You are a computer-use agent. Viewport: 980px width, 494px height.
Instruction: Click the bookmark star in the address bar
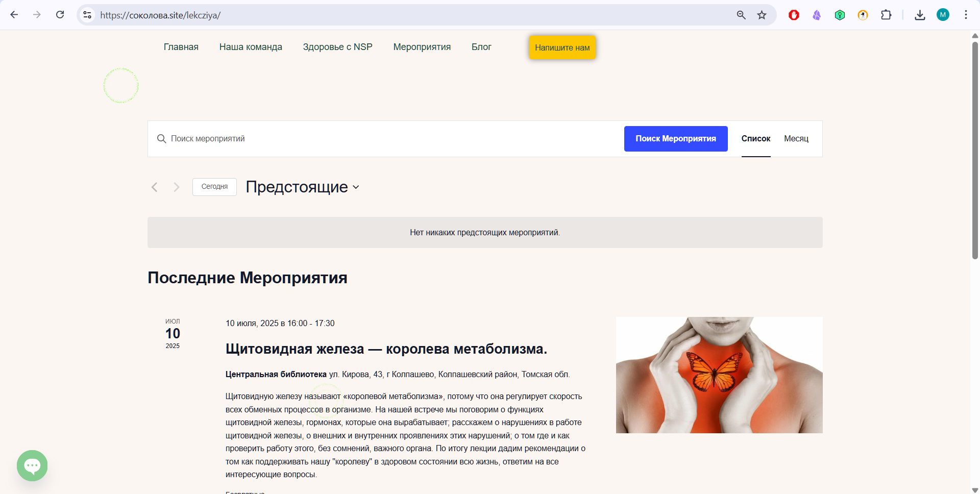coord(762,15)
